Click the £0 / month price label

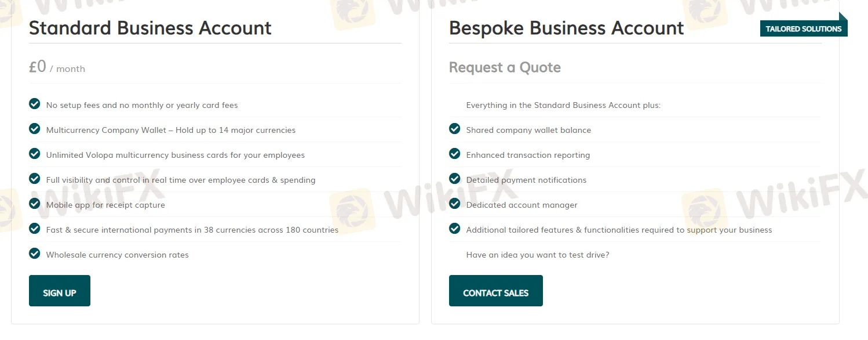pyautogui.click(x=57, y=67)
